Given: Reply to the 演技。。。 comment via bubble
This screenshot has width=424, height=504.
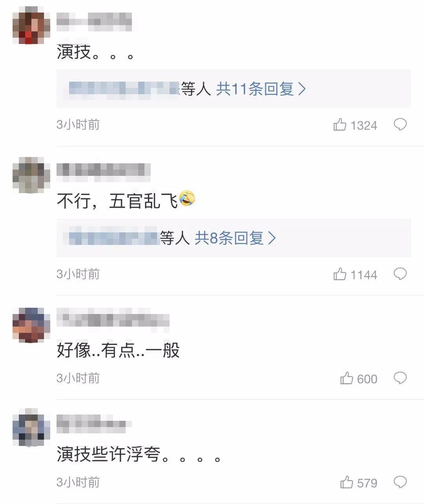Looking at the screenshot, I should click(400, 125).
